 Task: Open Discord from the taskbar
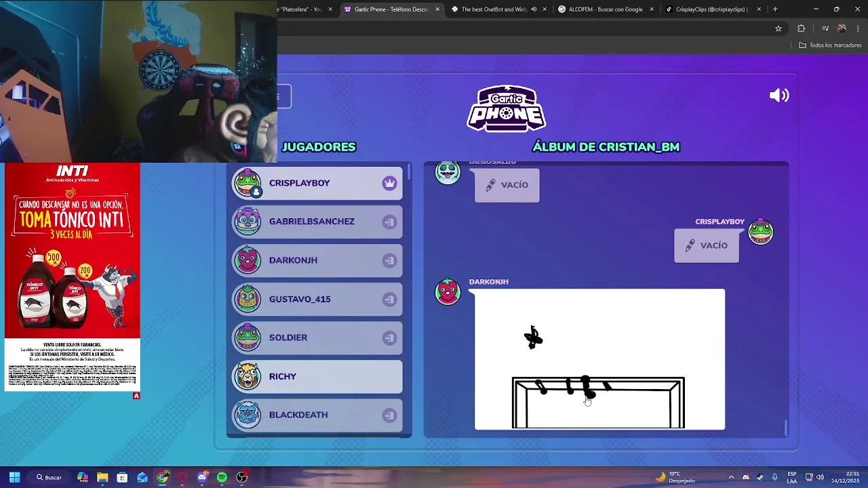click(x=202, y=477)
